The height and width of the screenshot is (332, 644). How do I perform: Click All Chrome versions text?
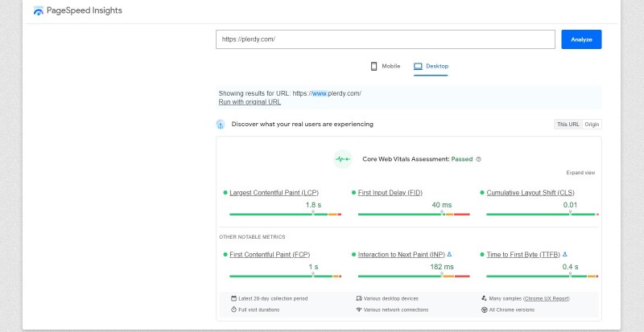pos(512,309)
